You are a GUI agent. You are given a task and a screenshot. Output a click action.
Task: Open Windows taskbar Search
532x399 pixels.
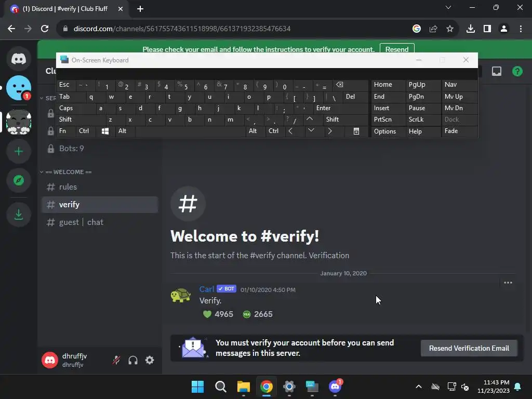[220, 387]
